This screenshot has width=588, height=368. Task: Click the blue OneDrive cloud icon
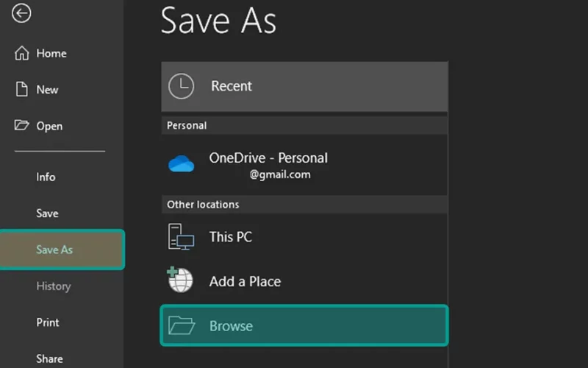(181, 163)
